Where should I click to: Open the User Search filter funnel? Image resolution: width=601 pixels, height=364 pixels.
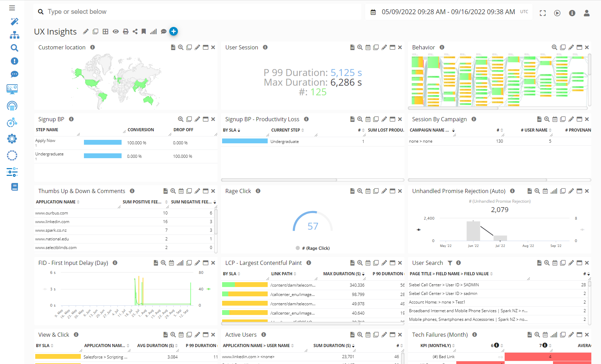(x=450, y=263)
